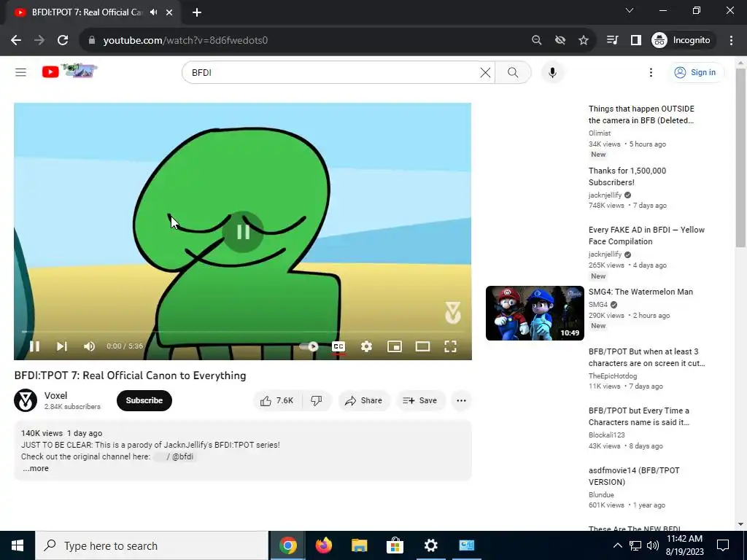Open 'BFB/TPOT But when at least 3' video
The image size is (747, 560).
(646, 357)
